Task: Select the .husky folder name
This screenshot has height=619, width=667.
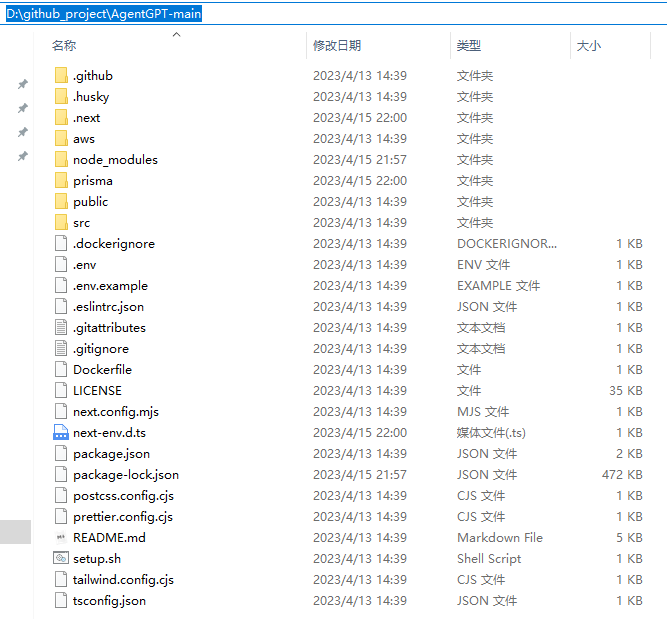Action: [x=91, y=97]
